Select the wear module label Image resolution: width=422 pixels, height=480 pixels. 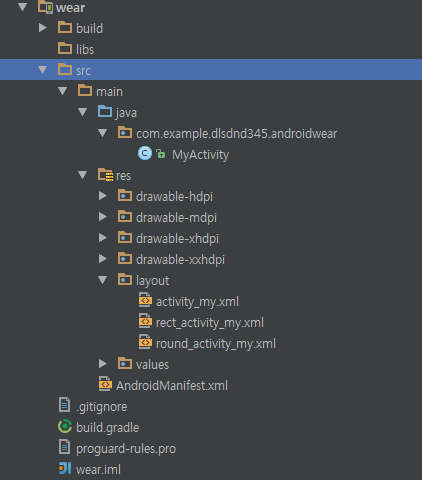pyautogui.click(x=70, y=8)
